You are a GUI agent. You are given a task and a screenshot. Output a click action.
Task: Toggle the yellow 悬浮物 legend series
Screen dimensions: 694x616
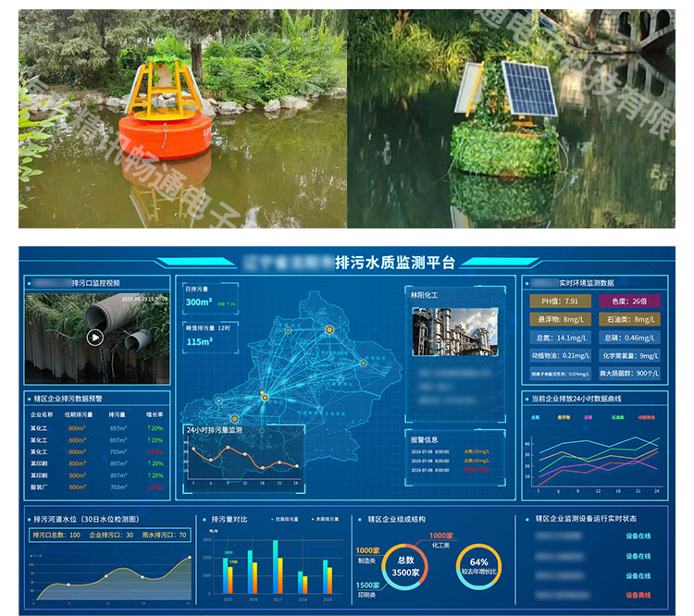564,417
